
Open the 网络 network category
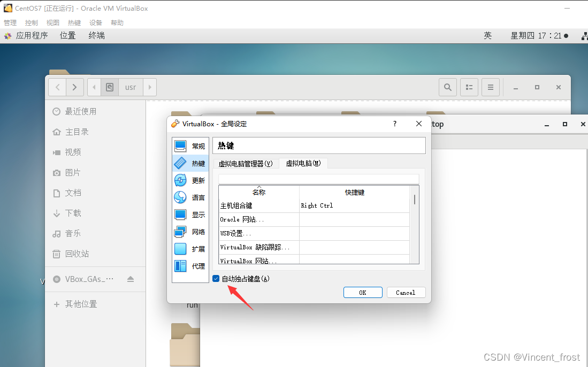coord(190,232)
